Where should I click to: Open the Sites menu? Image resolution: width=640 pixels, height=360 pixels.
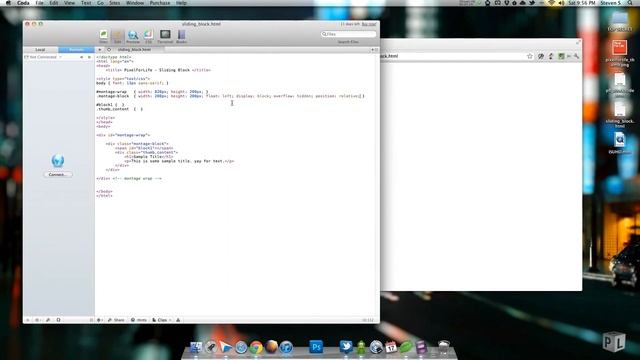[115, 3]
